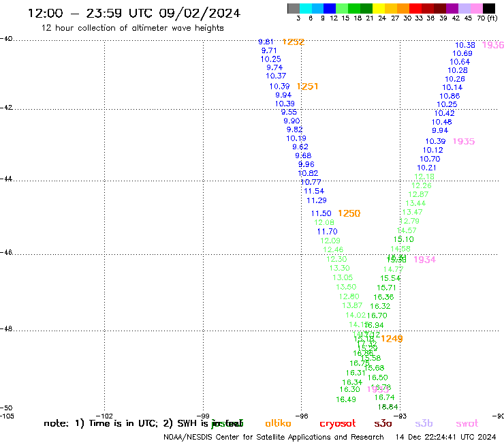The width and height of the screenshot is (504, 443).
Task: Click the NOAA/NESDIS Center credit line
Action: click(274, 438)
